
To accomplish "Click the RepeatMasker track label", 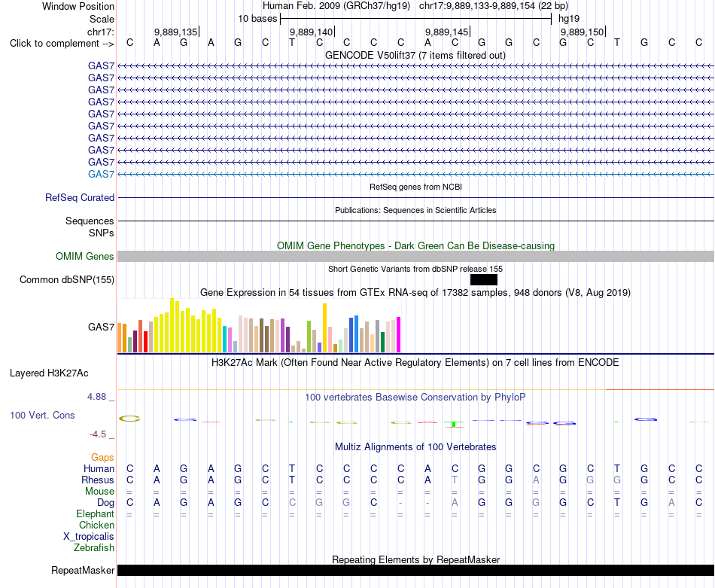I will pyautogui.click(x=83, y=570).
